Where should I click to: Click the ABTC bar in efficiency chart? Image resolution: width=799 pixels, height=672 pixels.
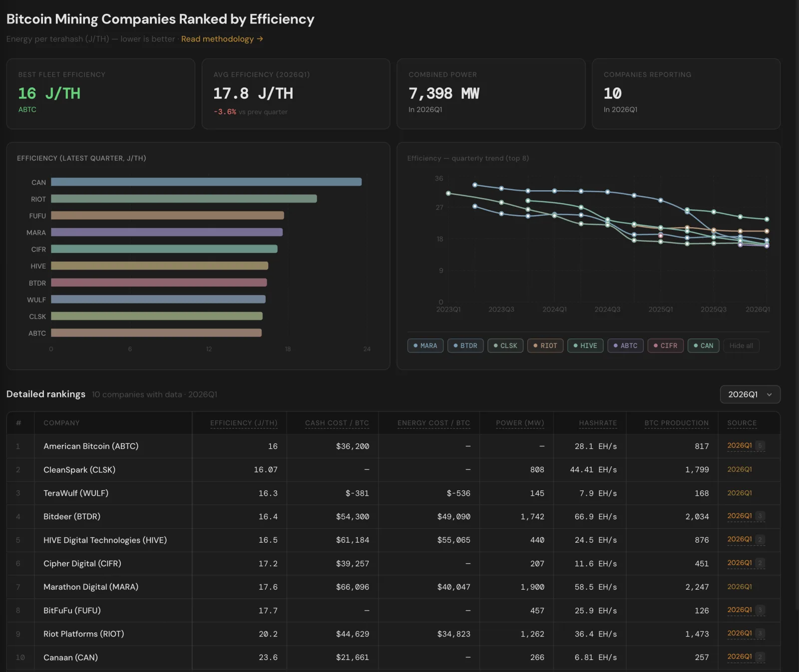pos(156,333)
